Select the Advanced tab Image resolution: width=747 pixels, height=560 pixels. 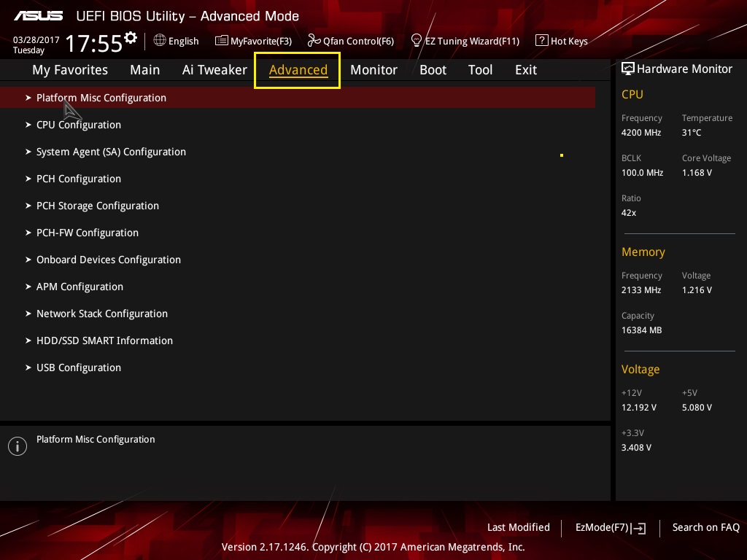298,70
